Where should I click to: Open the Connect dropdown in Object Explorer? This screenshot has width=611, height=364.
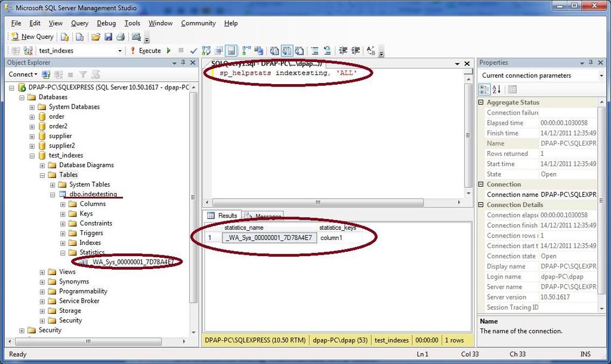click(x=23, y=75)
